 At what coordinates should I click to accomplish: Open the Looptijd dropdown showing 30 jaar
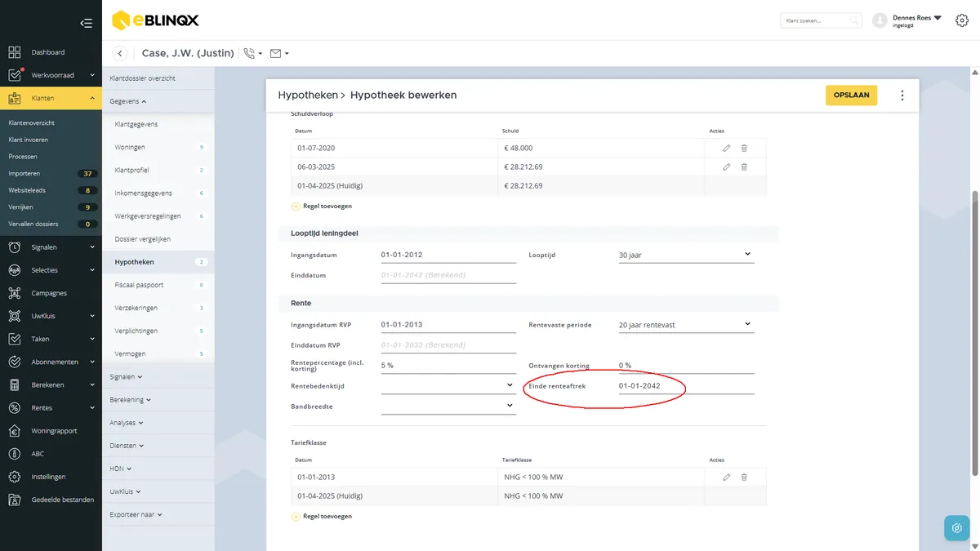(x=686, y=255)
